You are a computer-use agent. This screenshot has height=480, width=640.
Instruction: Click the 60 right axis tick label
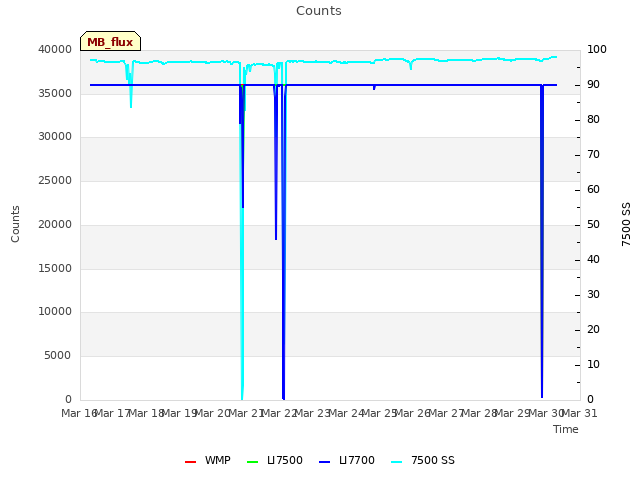coord(593,189)
